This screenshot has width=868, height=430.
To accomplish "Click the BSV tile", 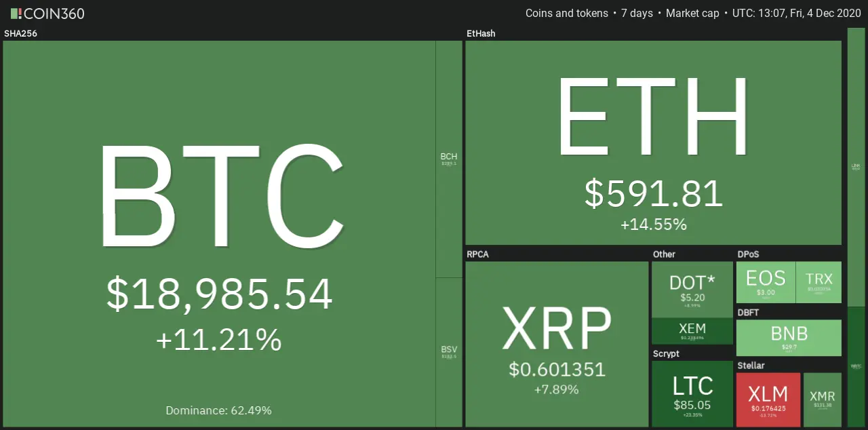I will point(449,352).
